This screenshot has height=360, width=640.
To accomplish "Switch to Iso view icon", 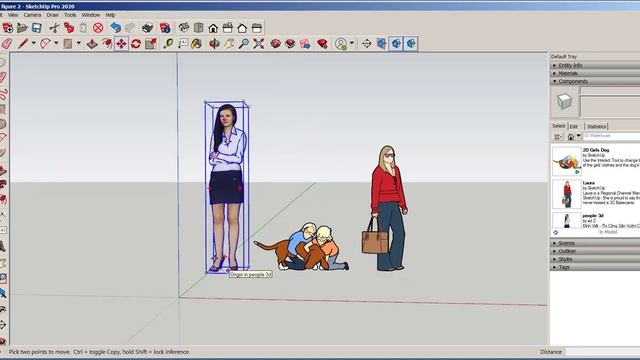I will [x=184, y=28].
